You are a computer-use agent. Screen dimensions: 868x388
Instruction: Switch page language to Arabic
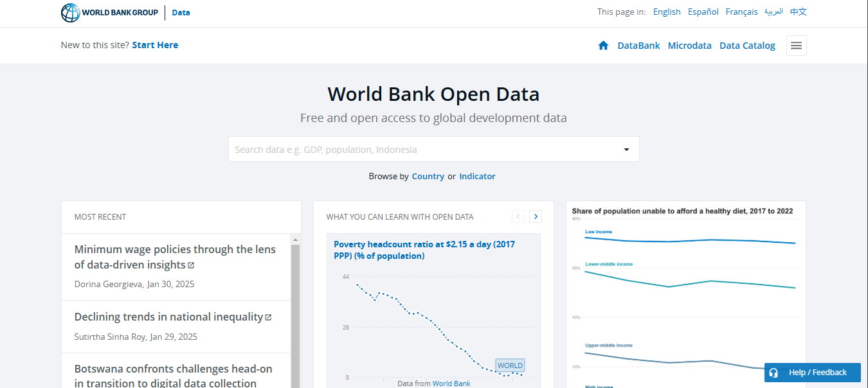(x=773, y=12)
